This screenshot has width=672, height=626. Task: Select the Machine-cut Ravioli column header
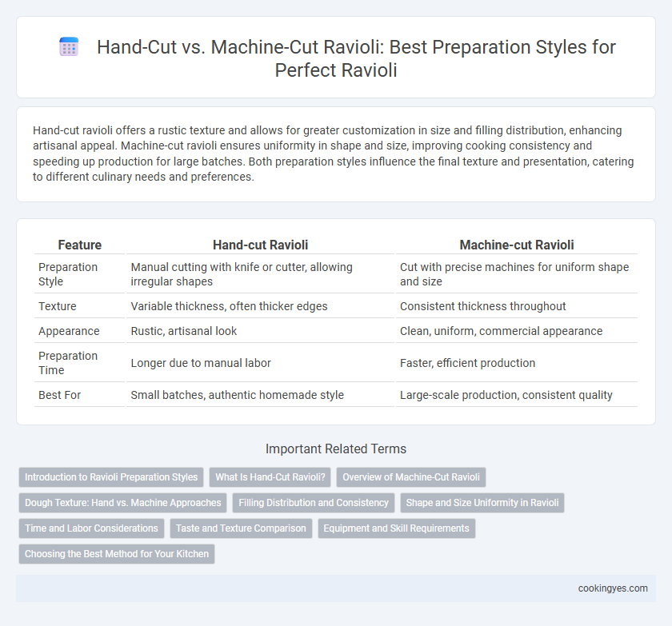click(x=517, y=245)
